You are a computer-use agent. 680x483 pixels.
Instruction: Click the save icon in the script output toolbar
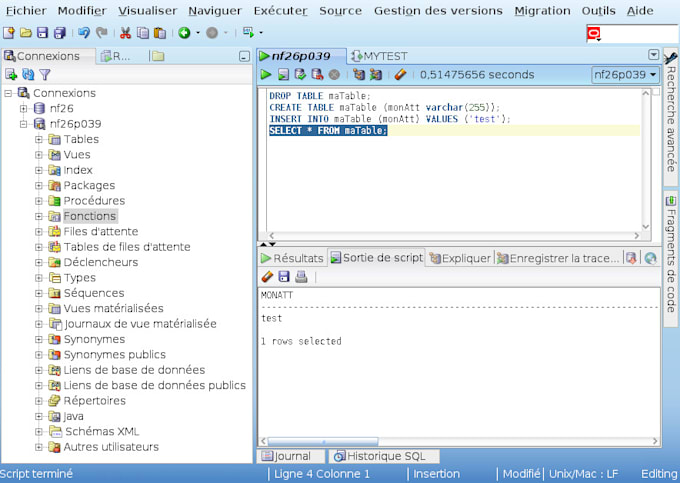click(284, 277)
